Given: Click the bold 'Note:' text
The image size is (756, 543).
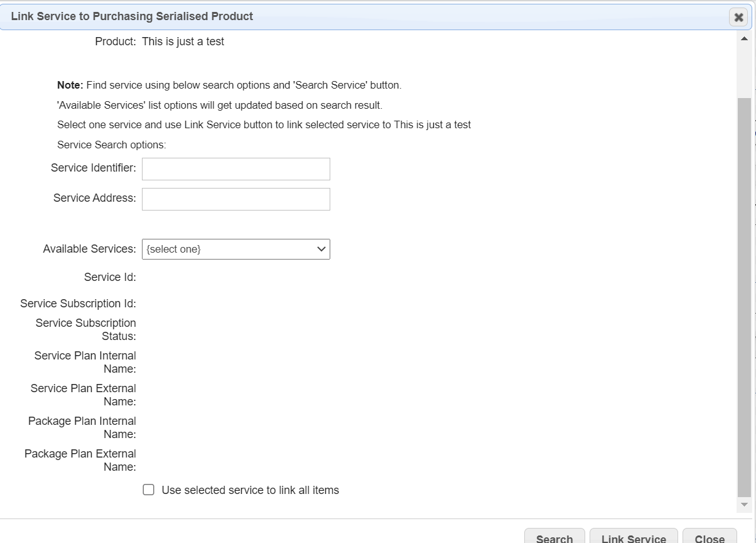Looking at the screenshot, I should 70,85.
